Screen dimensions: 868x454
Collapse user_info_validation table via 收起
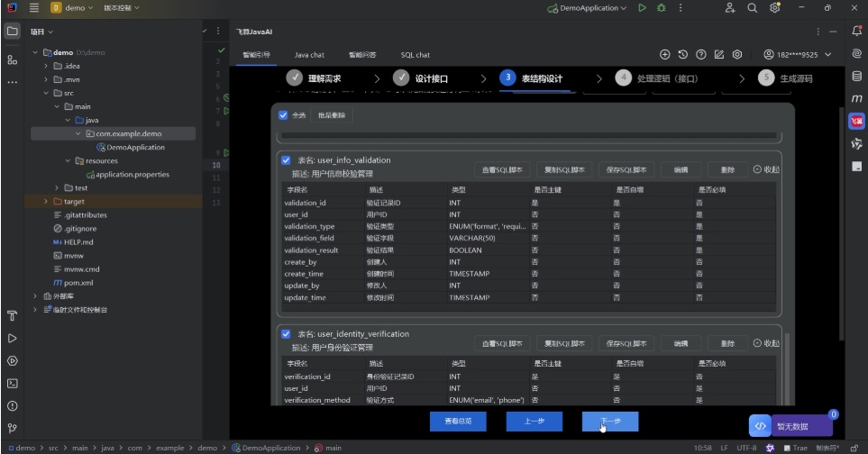pyautogui.click(x=767, y=169)
